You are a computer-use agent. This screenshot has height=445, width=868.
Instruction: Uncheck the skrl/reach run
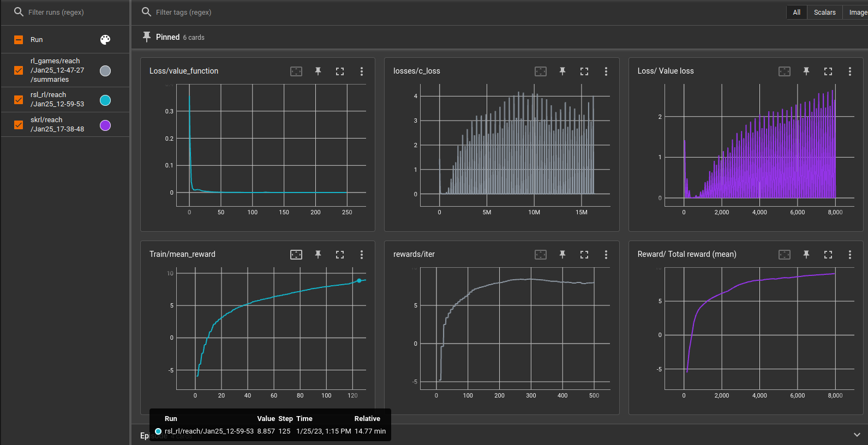point(19,125)
